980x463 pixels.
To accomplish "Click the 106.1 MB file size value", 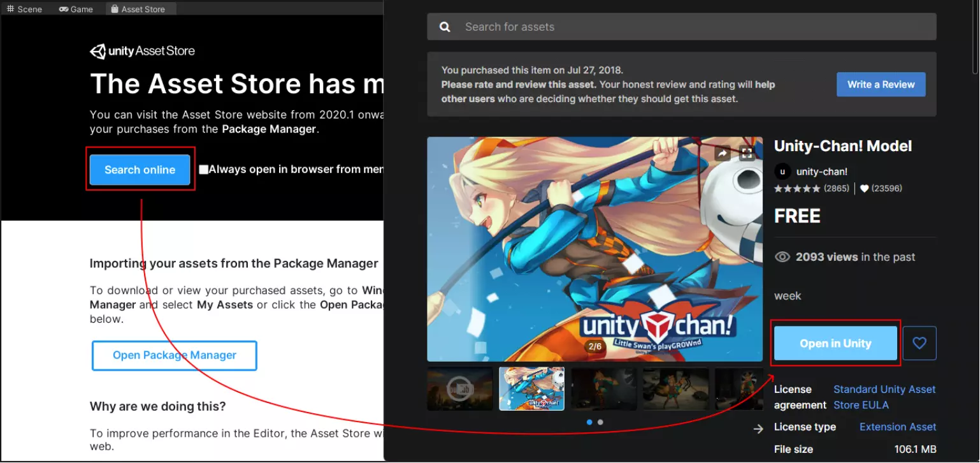I will 916,450.
